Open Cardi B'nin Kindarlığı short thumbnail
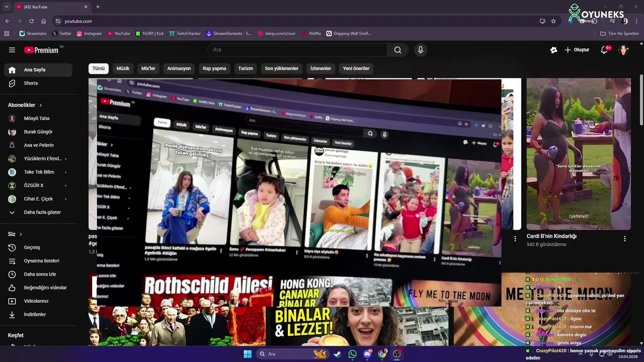The height and width of the screenshot is (362, 644). coord(579,154)
